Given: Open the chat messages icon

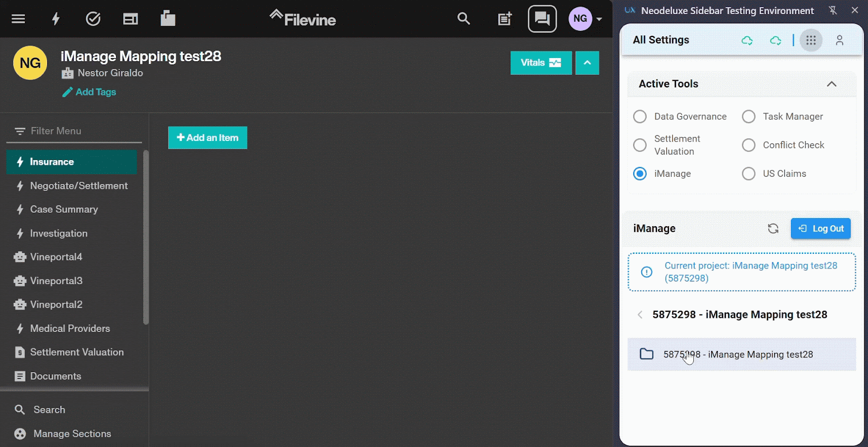Looking at the screenshot, I should click(x=542, y=19).
